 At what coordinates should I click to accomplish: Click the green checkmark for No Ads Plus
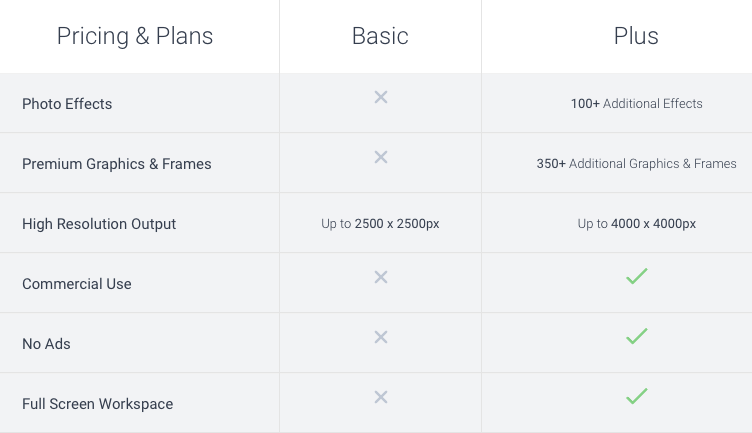pos(636,336)
